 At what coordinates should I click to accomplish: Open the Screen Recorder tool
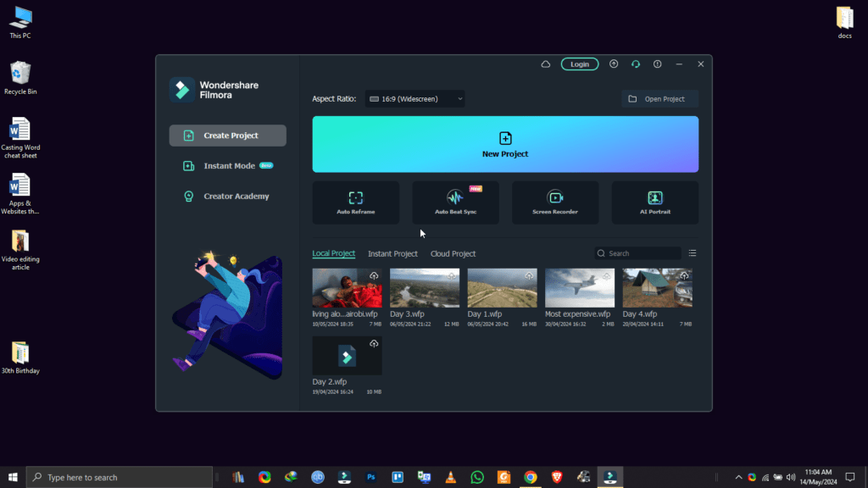point(554,202)
